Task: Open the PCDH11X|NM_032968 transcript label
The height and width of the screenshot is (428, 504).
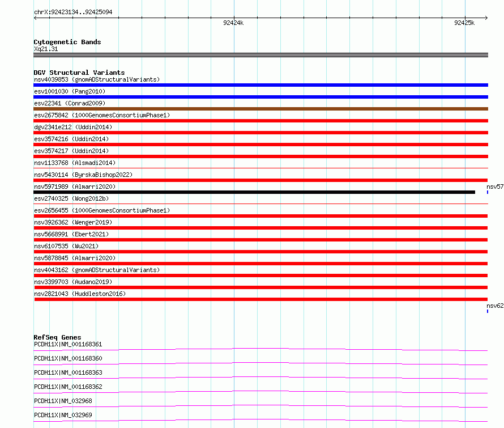Action: tap(63, 401)
